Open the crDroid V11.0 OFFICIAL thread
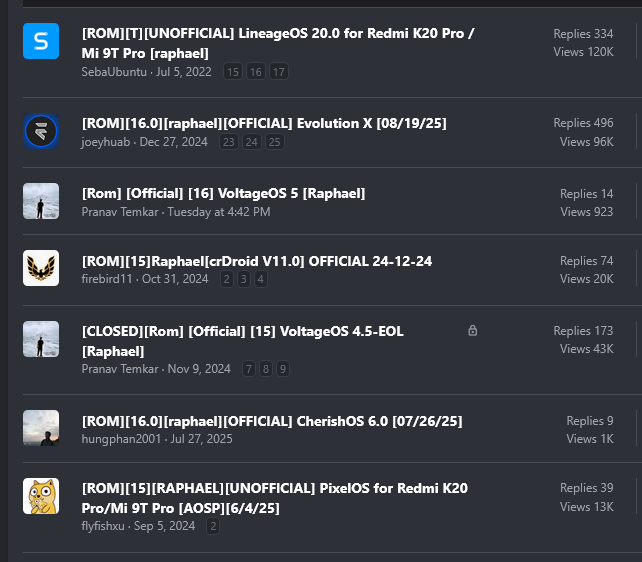 pyautogui.click(x=257, y=261)
